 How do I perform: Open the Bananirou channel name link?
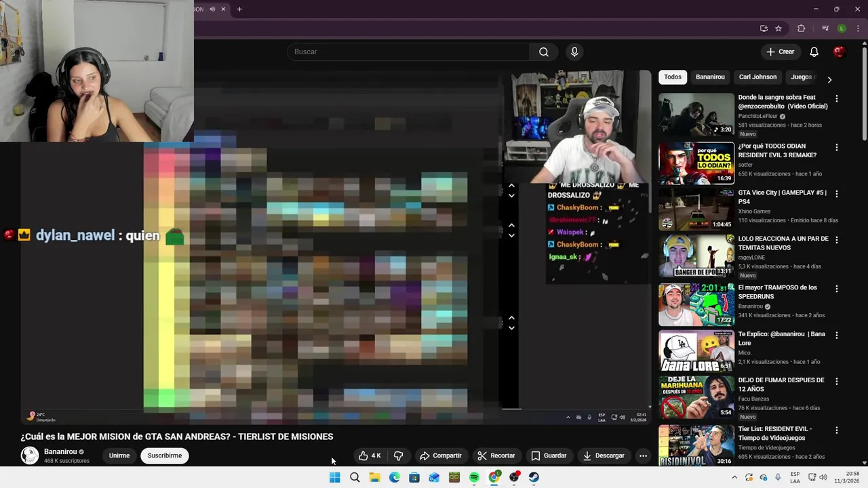pos(60,451)
